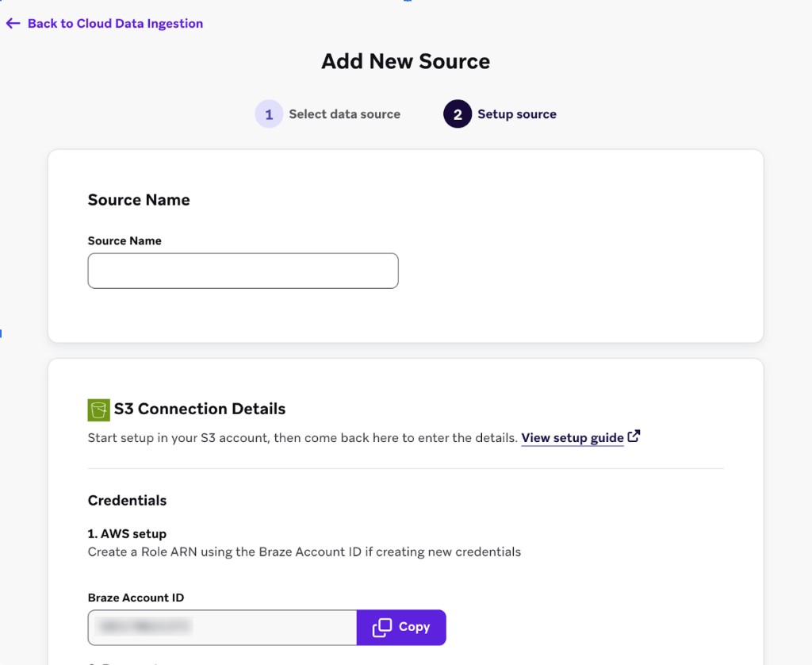Select the Setup source step label
Viewport: 812px width, 665px height.
[x=516, y=114]
